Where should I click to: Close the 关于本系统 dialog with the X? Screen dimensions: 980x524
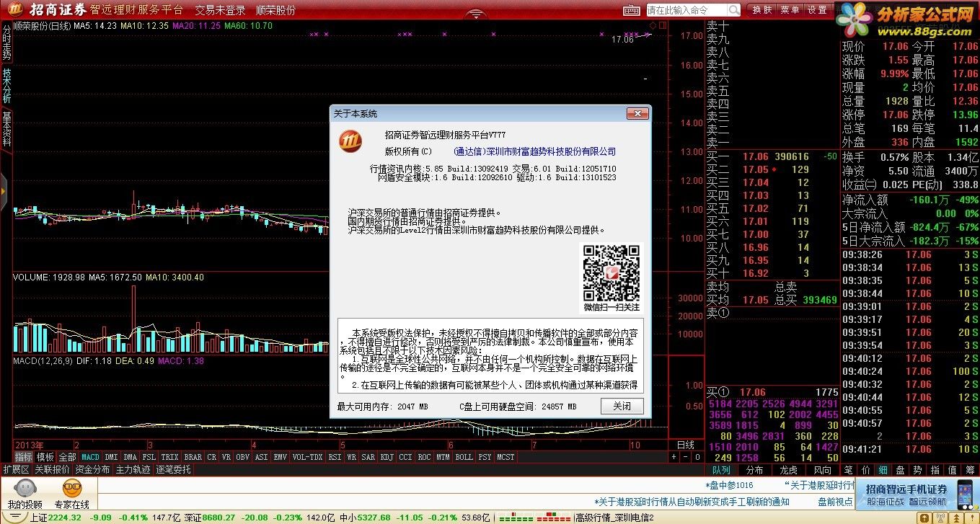(x=637, y=114)
